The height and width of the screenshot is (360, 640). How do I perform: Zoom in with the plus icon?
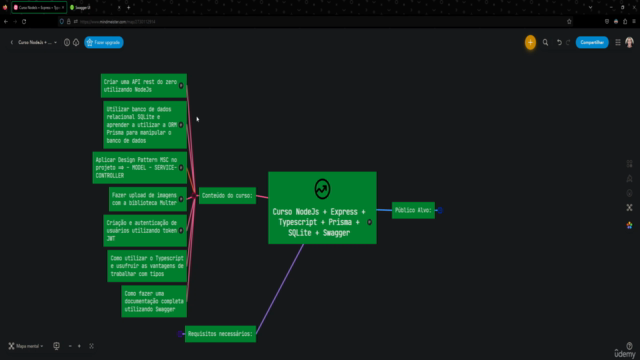click(79, 346)
